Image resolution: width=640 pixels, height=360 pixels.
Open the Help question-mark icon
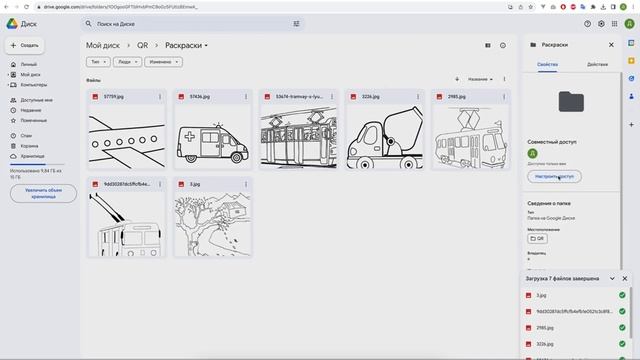click(587, 24)
